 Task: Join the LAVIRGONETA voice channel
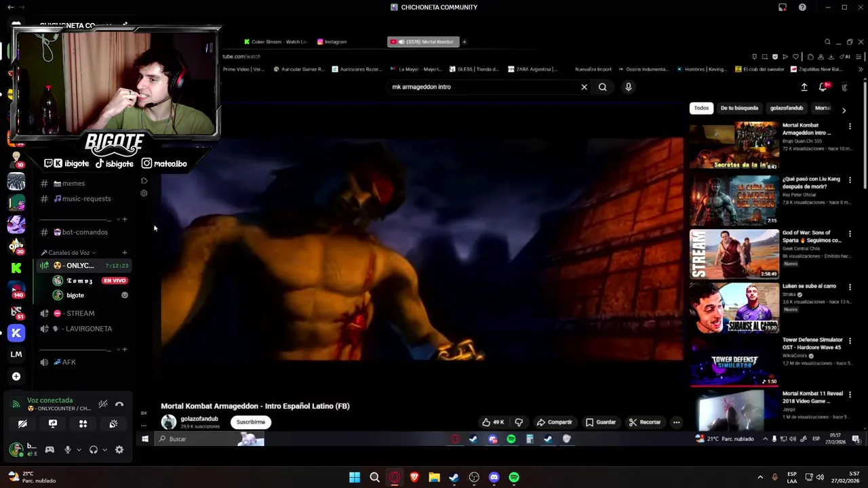click(x=84, y=329)
